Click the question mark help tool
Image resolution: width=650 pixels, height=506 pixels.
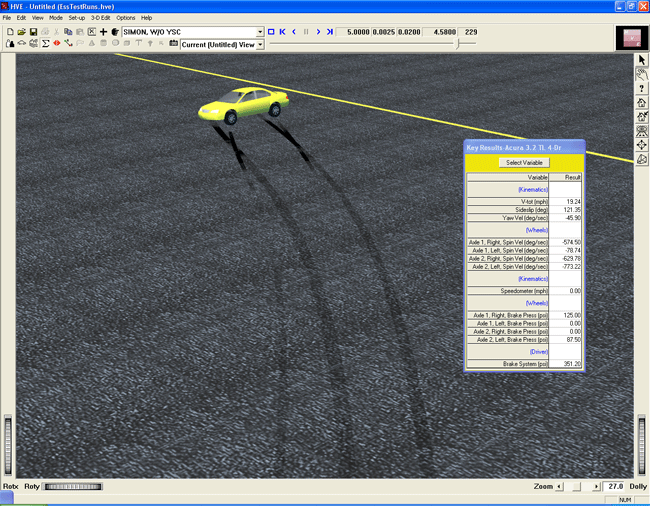642,89
